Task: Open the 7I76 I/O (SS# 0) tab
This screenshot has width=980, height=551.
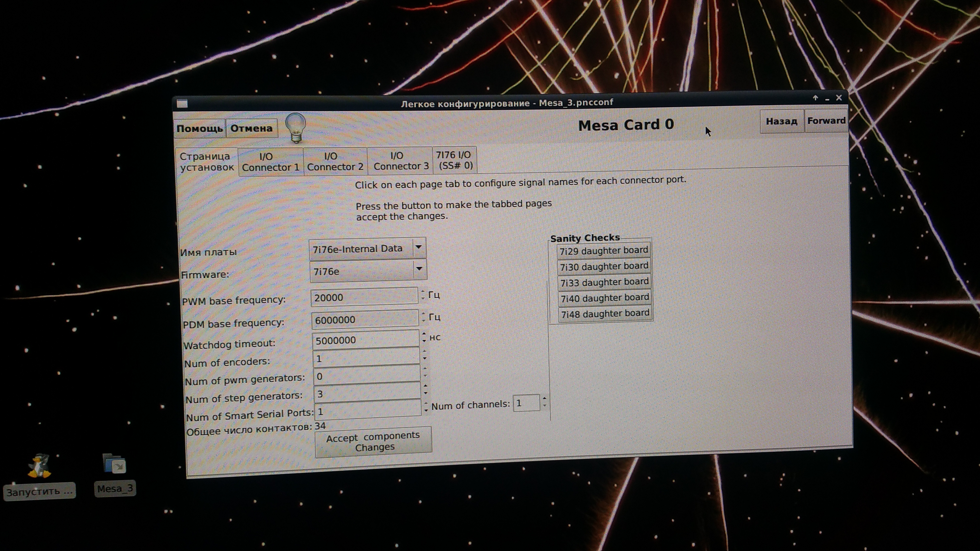Action: tap(454, 160)
